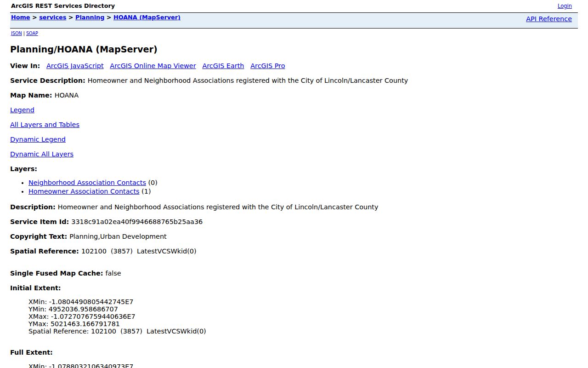Open the Dynamic Legend link
Image resolution: width=588 pixels, height=368 pixels.
(x=38, y=139)
